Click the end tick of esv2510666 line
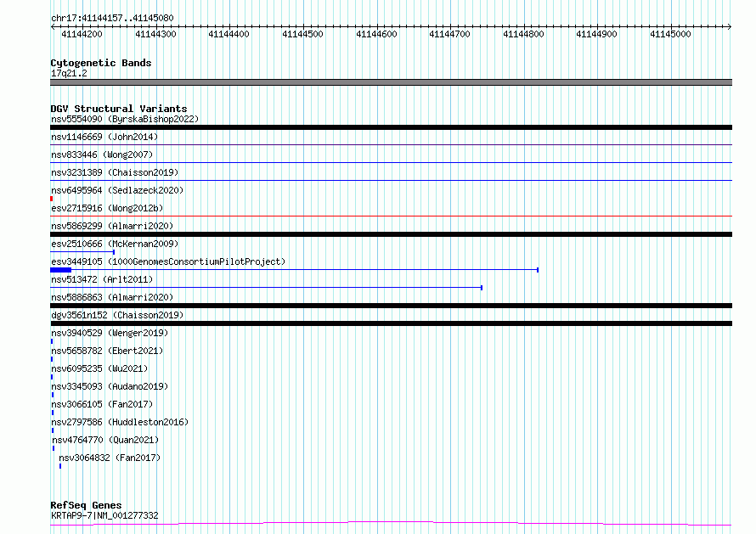The height and width of the screenshot is (534, 756). tap(114, 252)
